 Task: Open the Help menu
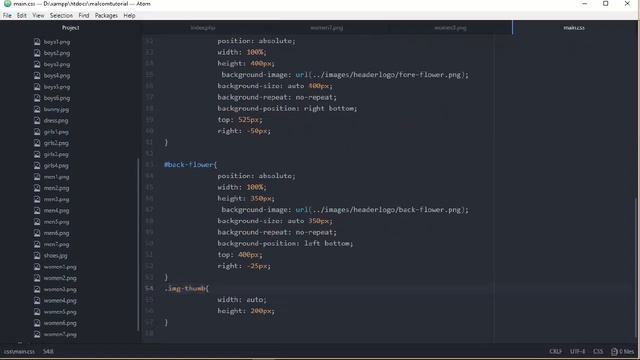pos(129,16)
